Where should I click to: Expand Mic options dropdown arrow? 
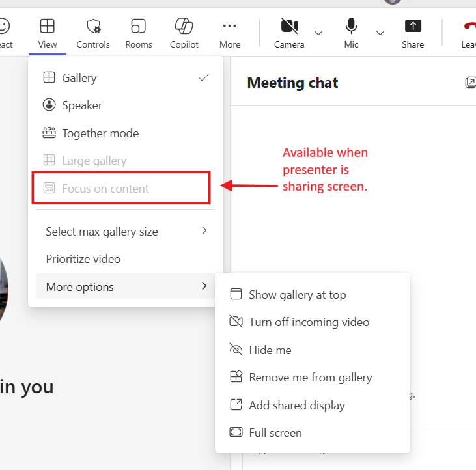380,33
